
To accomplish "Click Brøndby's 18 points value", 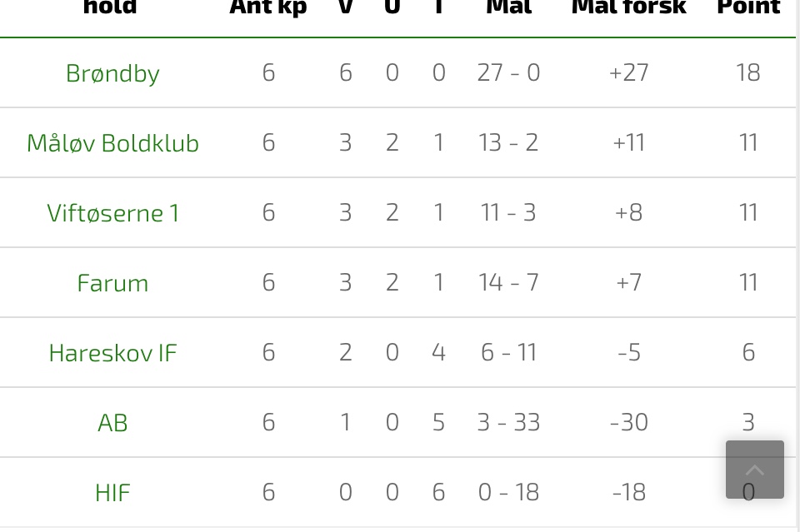I will tap(748, 72).
